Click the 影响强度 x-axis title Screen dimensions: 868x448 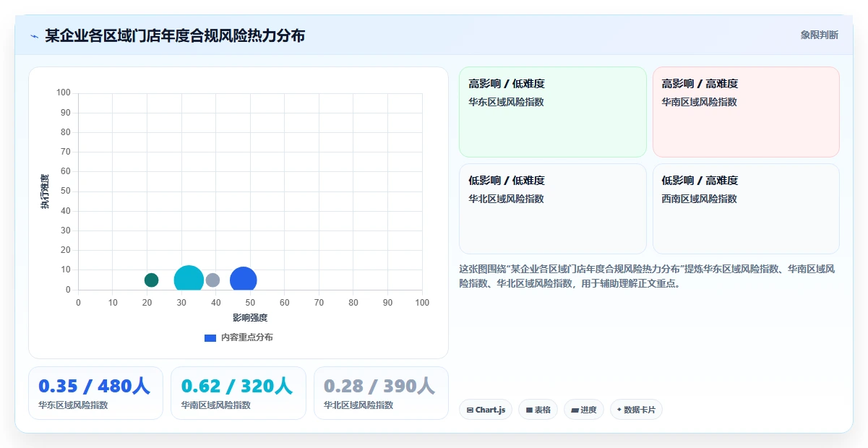[x=250, y=318]
